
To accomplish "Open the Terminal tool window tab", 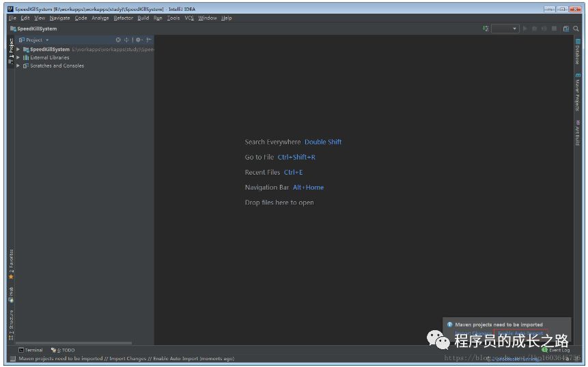I will 31,350.
